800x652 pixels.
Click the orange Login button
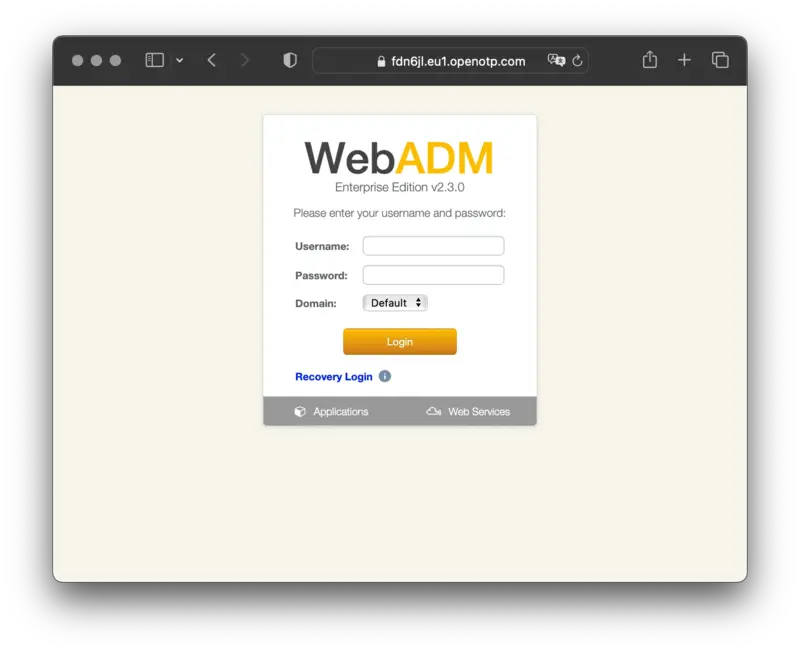(x=400, y=341)
